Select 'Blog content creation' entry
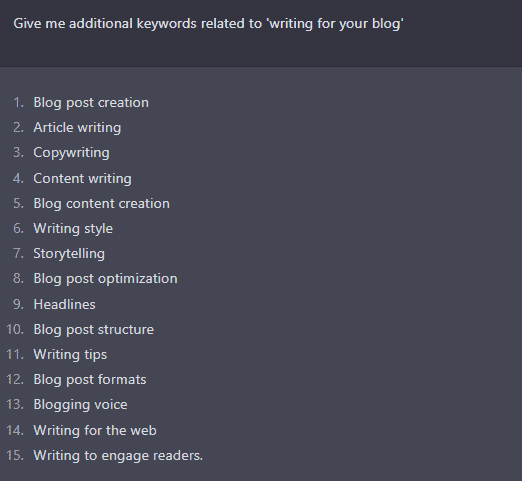The height and width of the screenshot is (481, 522). pyautogui.click(x=101, y=203)
